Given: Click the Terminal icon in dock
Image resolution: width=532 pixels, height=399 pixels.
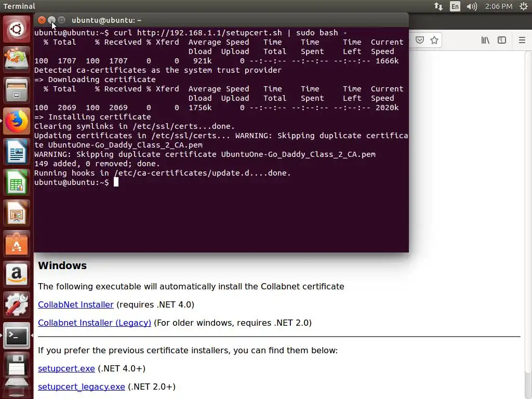Looking at the screenshot, I should (x=16, y=336).
